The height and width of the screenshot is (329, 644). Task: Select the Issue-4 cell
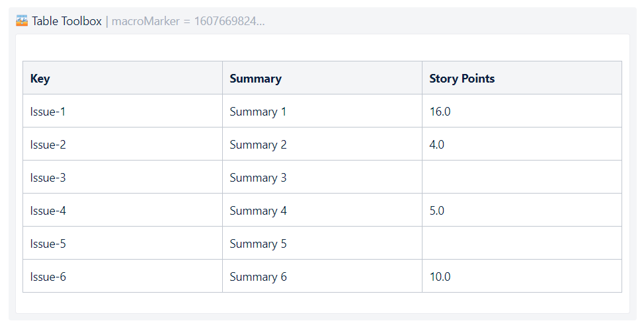coord(122,210)
